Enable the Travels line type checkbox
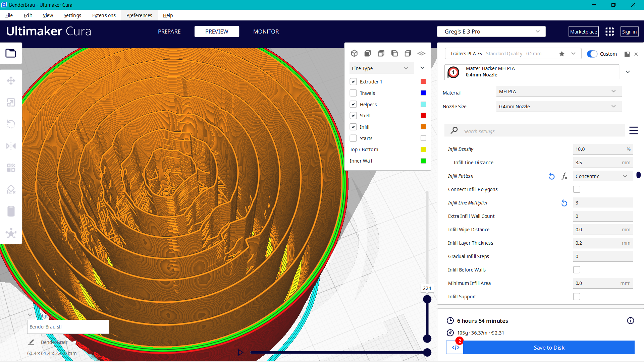Screen dimensions: 644x362 [x=353, y=93]
